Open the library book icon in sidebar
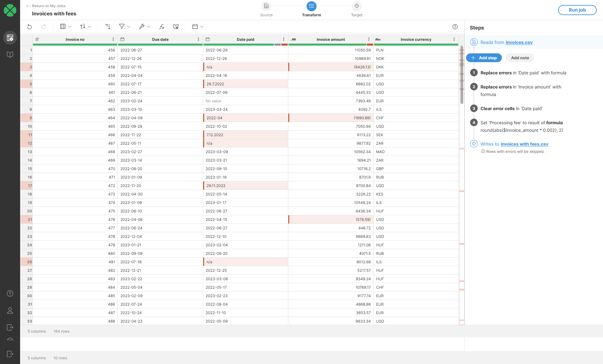The height and width of the screenshot is (364, 603). coord(10,55)
